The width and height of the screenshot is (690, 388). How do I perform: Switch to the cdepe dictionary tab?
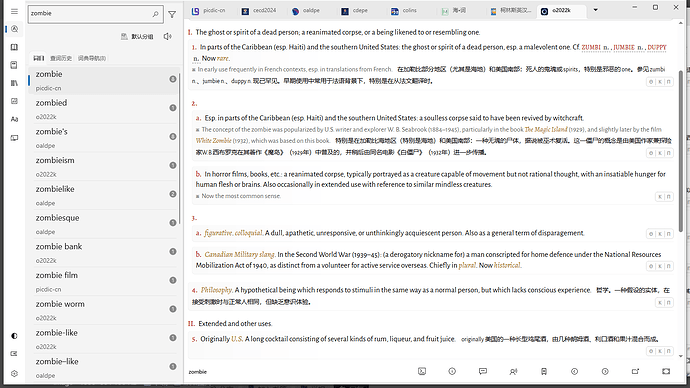[x=355, y=11]
